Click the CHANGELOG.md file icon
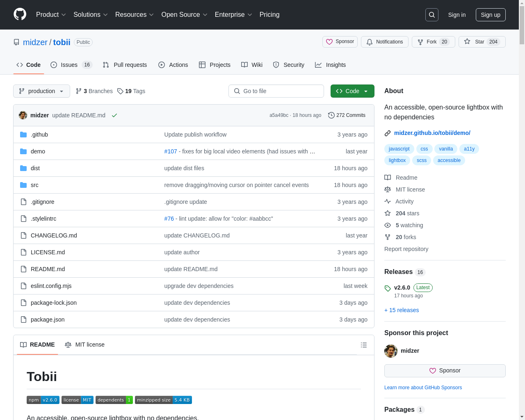 coord(23,235)
